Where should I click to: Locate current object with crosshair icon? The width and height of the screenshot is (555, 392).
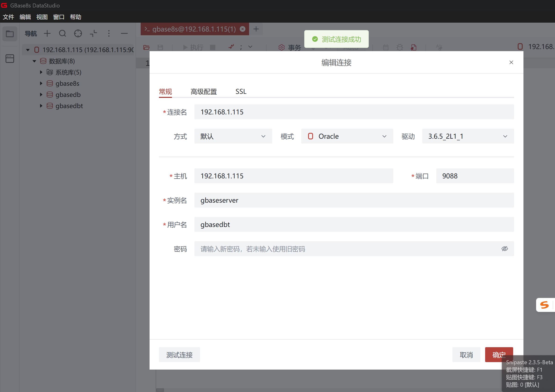[78, 33]
